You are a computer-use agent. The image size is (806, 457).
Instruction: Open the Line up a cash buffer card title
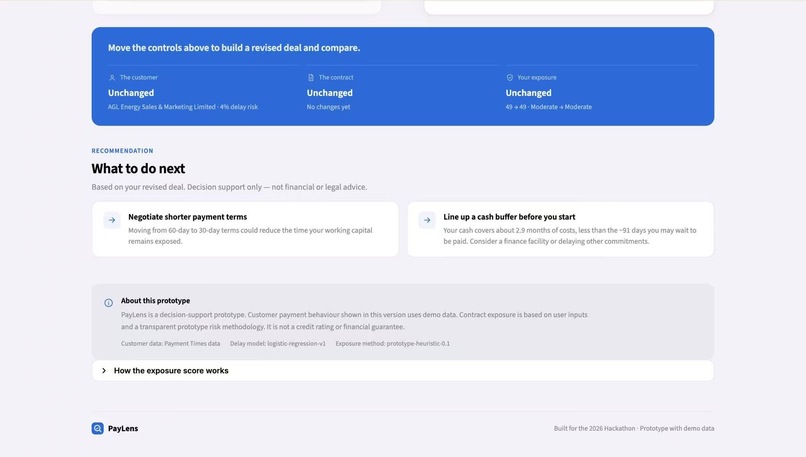(509, 217)
